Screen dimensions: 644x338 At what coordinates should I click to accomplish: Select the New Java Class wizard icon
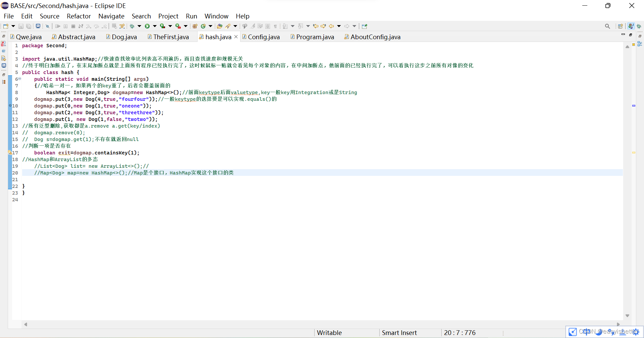click(x=203, y=26)
